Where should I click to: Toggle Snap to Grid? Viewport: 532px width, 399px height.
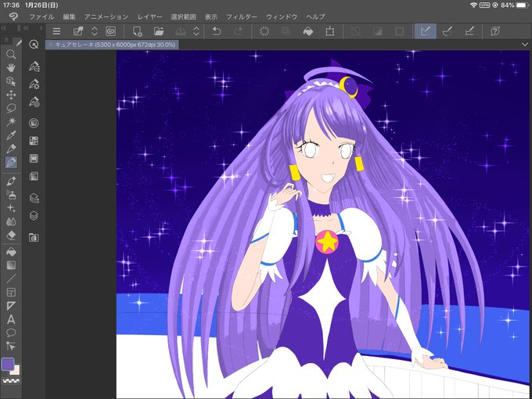(469, 31)
